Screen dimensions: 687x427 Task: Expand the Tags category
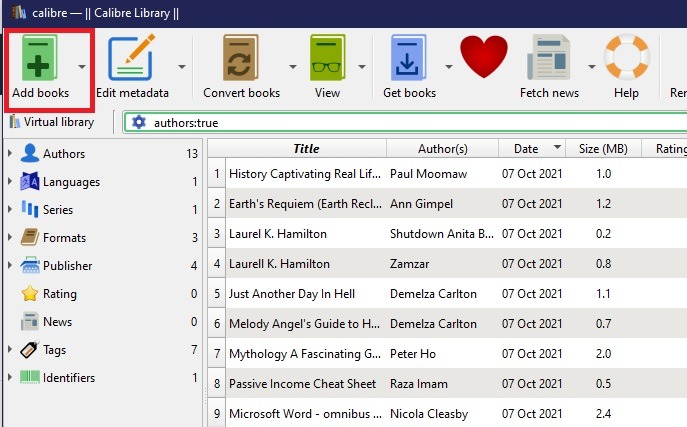tap(10, 349)
